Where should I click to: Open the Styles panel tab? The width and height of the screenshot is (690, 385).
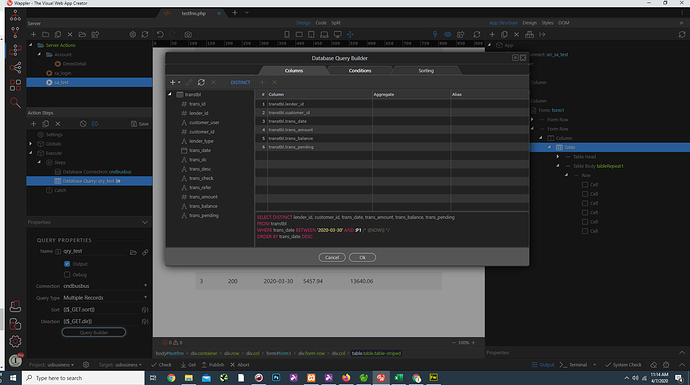(x=547, y=23)
